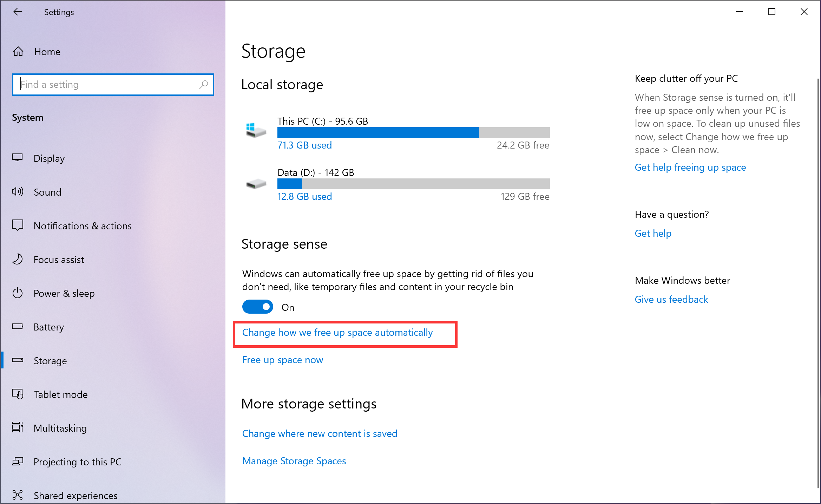Click Get help freeing up space
The image size is (821, 504).
pyautogui.click(x=690, y=168)
